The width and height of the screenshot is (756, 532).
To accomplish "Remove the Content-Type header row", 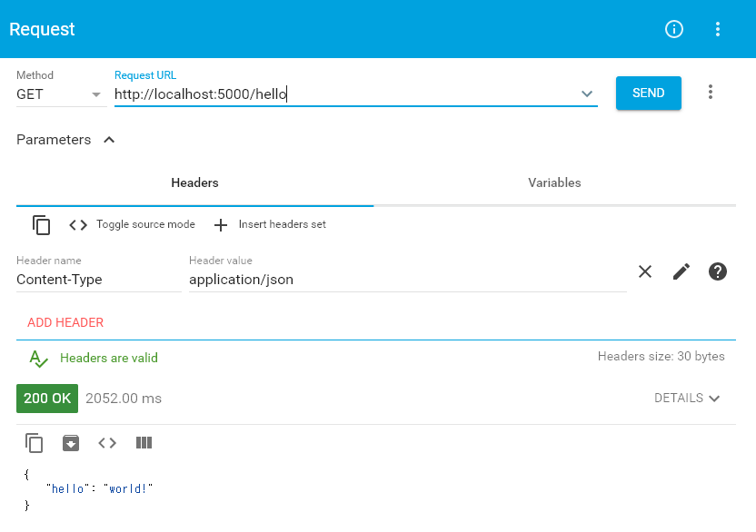I will (644, 271).
